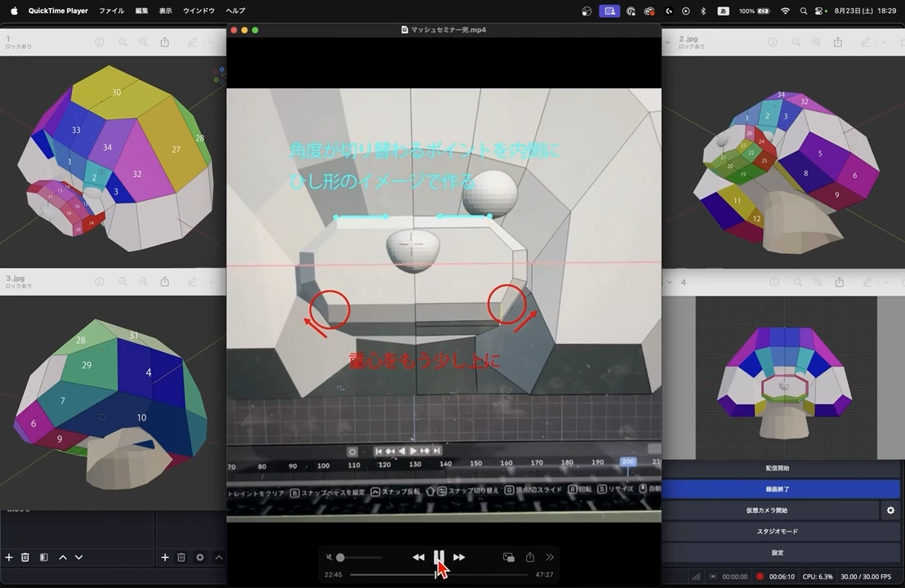The image size is (905, 588).
Task: Click the QuickTime volume slider knob
Action: (x=340, y=558)
